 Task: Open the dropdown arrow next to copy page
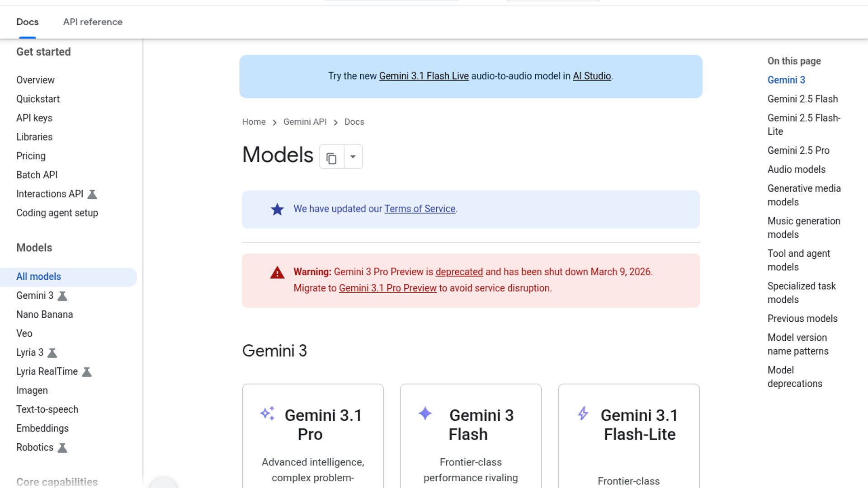[x=353, y=157]
